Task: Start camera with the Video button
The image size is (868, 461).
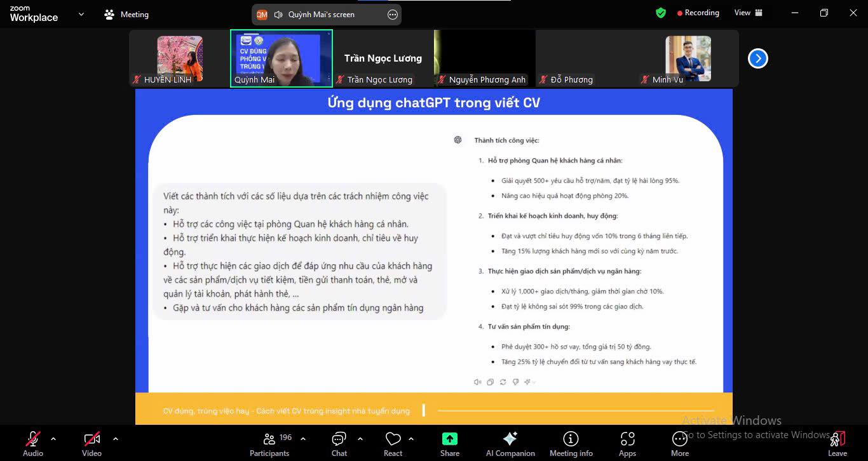Action: [92, 443]
